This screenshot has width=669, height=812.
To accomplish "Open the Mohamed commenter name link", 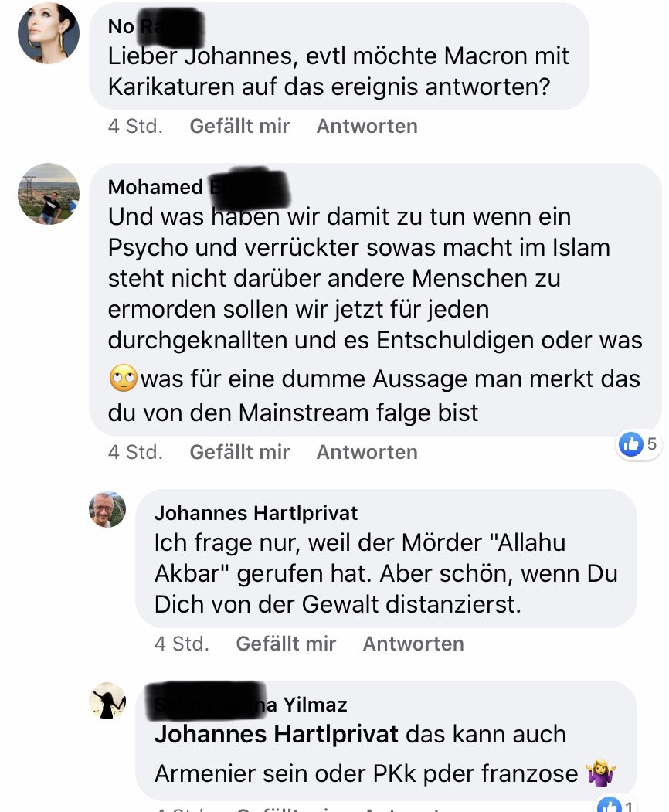I will [x=197, y=187].
